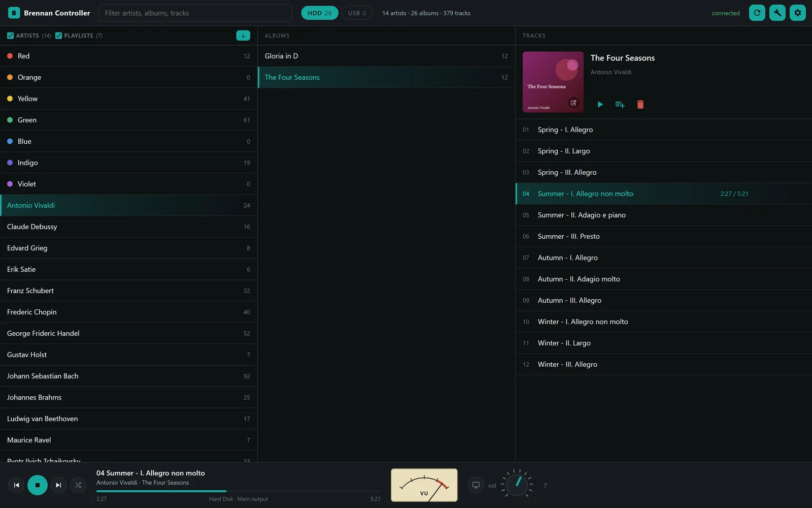Select The Four Seasons album row
Image resolution: width=812 pixels, height=508 pixels.
(x=386, y=77)
